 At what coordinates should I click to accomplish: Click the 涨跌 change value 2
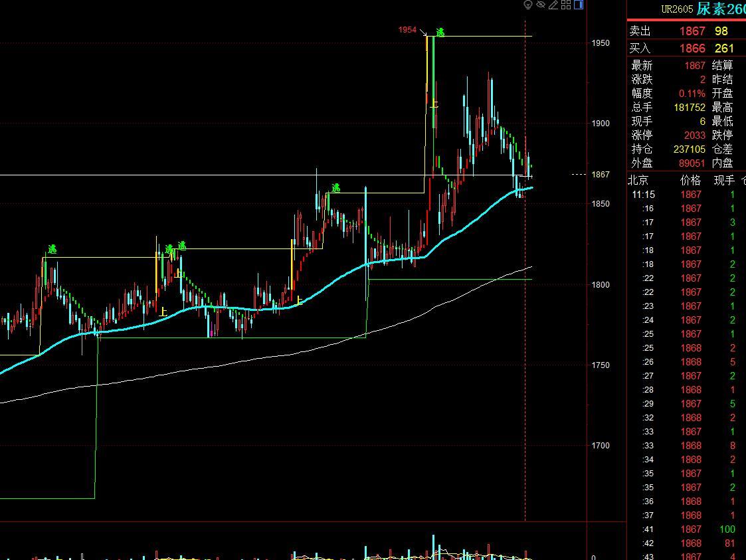703,80
